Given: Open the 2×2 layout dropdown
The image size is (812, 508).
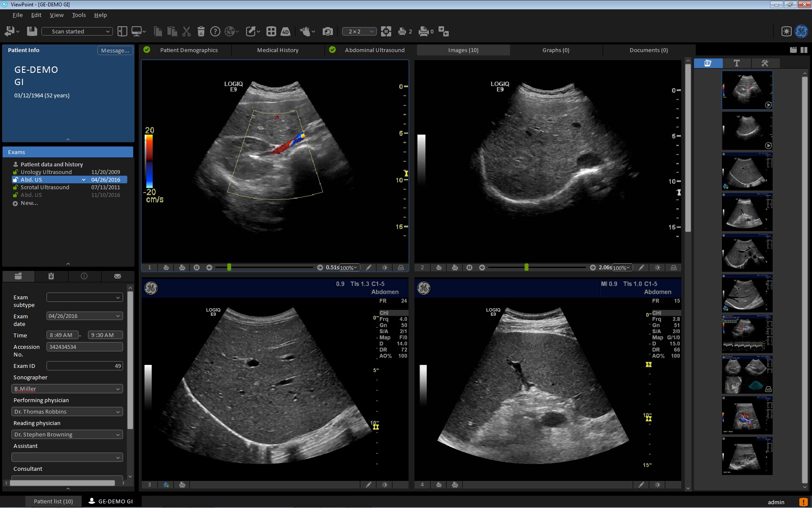Looking at the screenshot, I should pos(359,31).
